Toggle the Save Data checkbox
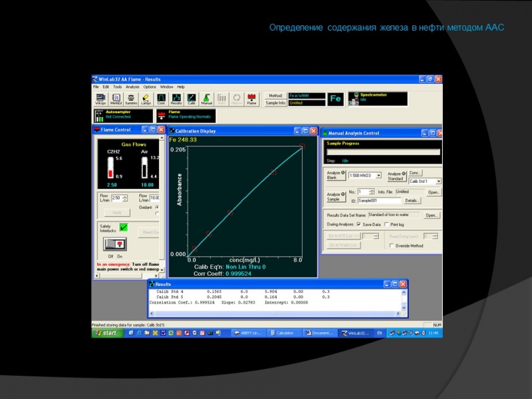 (x=358, y=224)
